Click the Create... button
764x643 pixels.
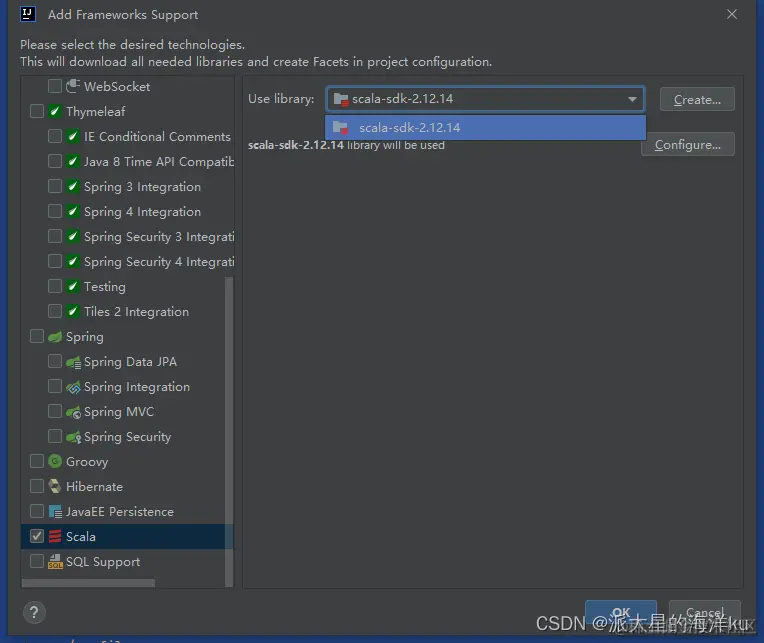click(x=697, y=99)
